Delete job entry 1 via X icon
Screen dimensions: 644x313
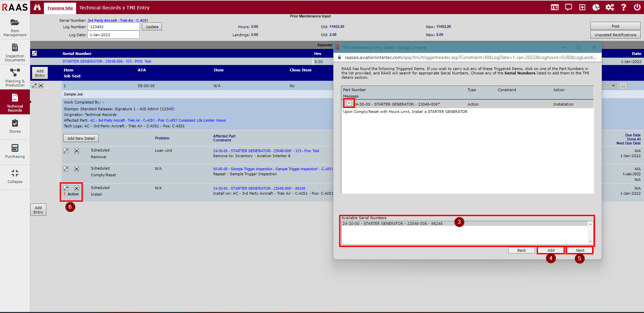click(41, 85)
